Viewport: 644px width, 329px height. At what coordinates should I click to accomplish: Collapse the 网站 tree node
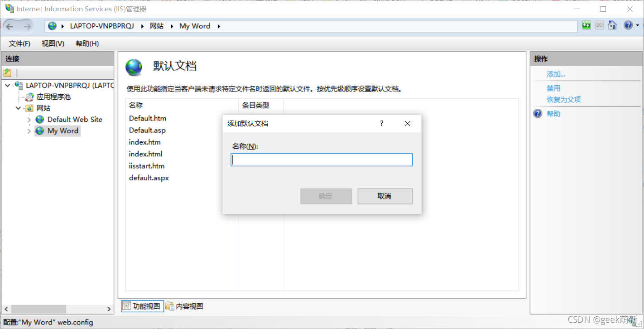point(18,108)
